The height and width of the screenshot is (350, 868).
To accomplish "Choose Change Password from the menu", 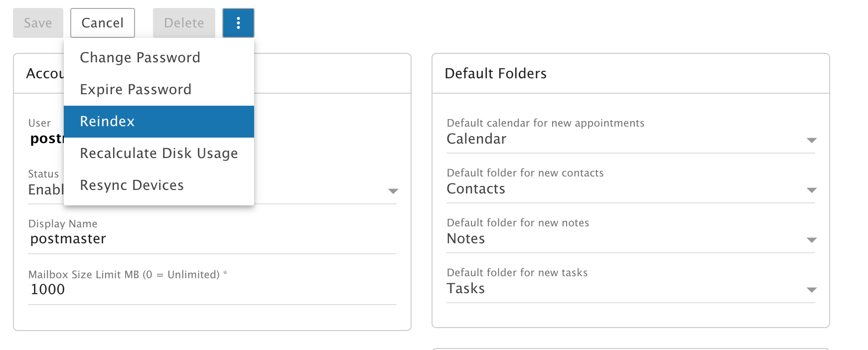I will point(159,58).
